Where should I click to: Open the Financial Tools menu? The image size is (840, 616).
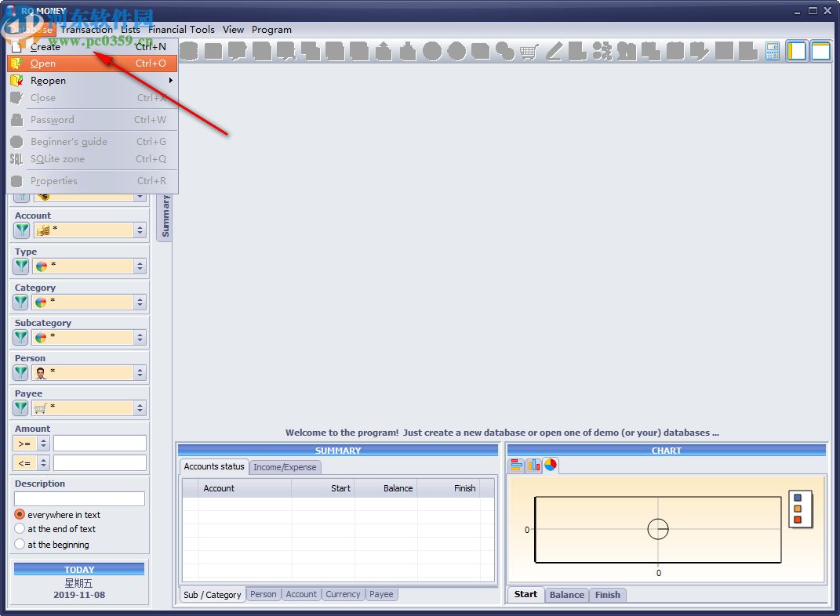click(181, 30)
